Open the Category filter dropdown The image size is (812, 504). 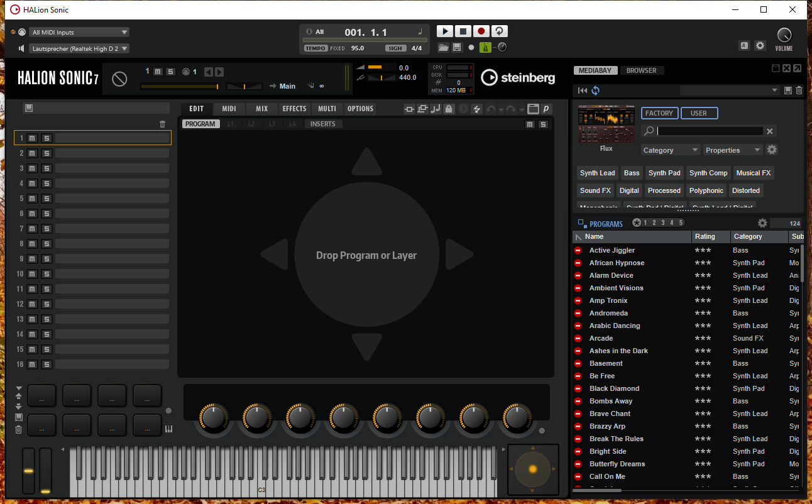[x=671, y=150]
